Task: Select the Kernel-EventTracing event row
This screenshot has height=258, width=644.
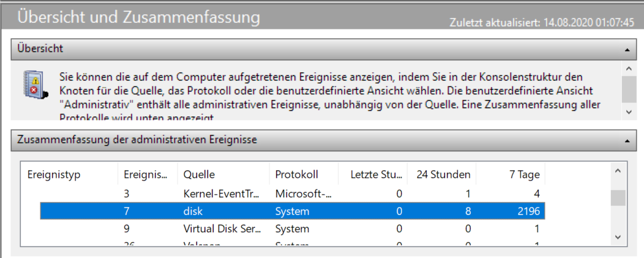Action: 222,194
